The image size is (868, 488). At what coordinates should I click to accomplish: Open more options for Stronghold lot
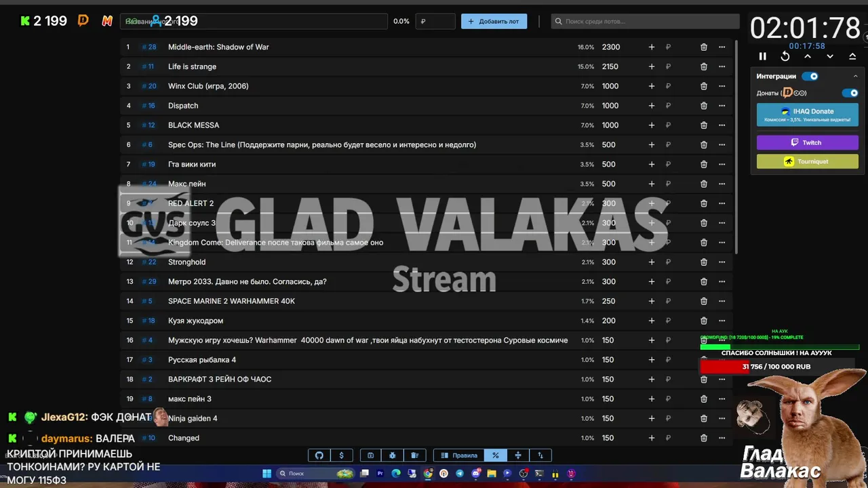722,262
